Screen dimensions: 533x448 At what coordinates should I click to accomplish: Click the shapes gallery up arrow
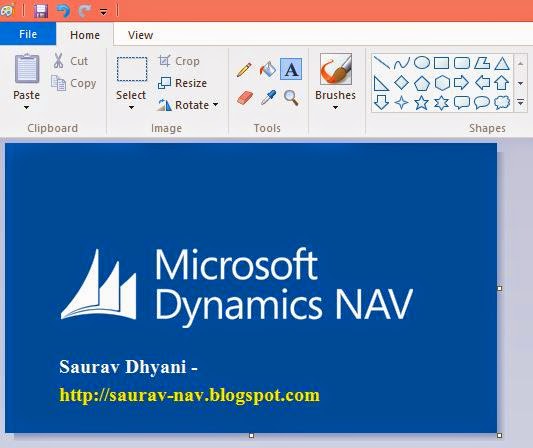pos(520,63)
